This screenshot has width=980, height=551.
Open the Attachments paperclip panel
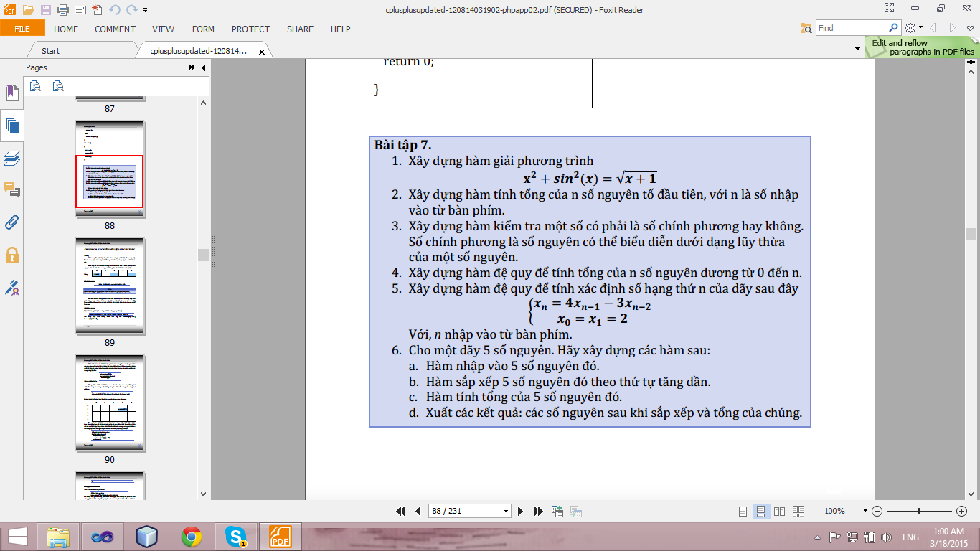click(x=11, y=222)
